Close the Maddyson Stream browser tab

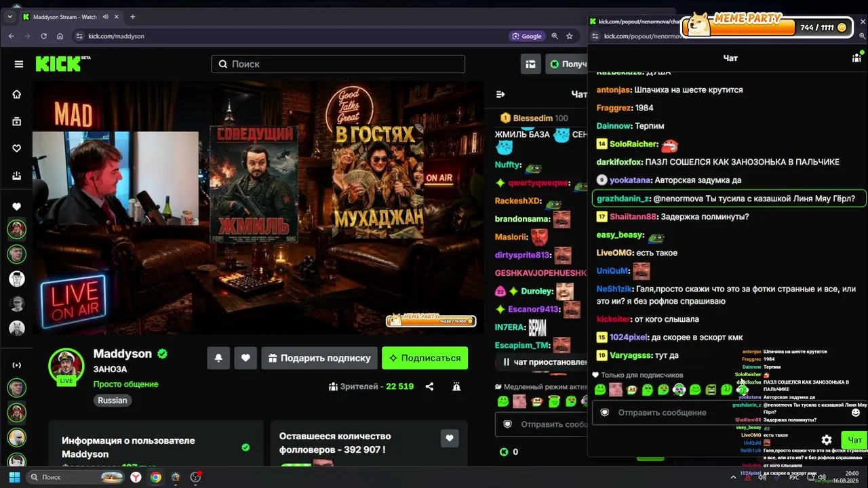click(118, 17)
